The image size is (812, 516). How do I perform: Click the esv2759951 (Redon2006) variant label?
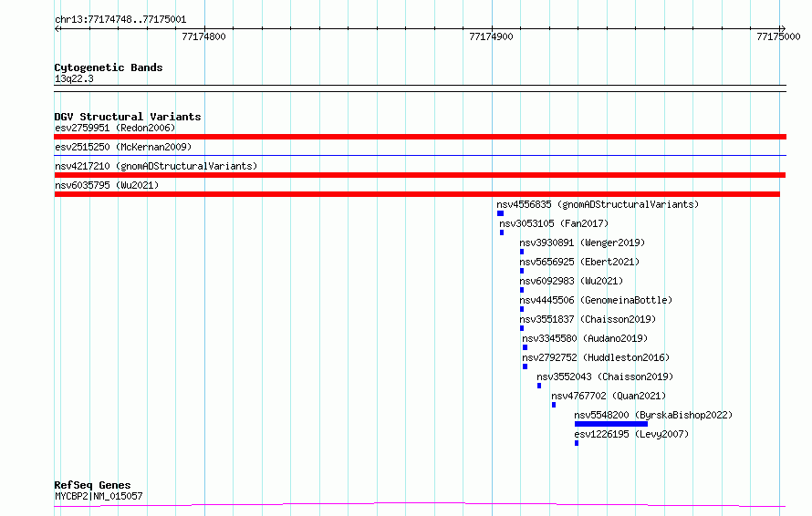click(115, 128)
